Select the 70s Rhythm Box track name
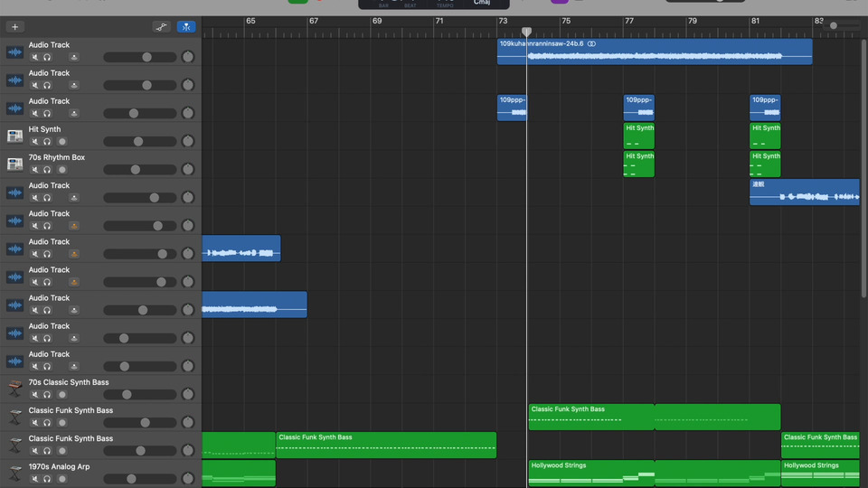 57,157
